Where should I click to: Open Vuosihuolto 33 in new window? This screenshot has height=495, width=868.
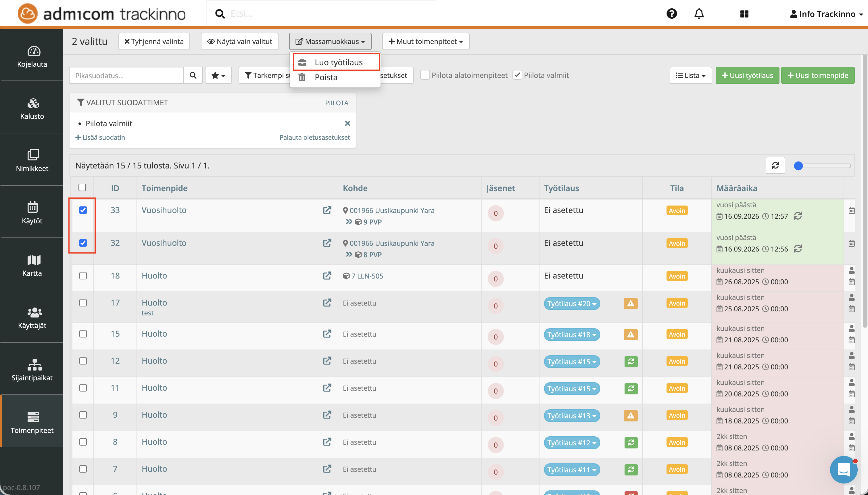pyautogui.click(x=327, y=210)
